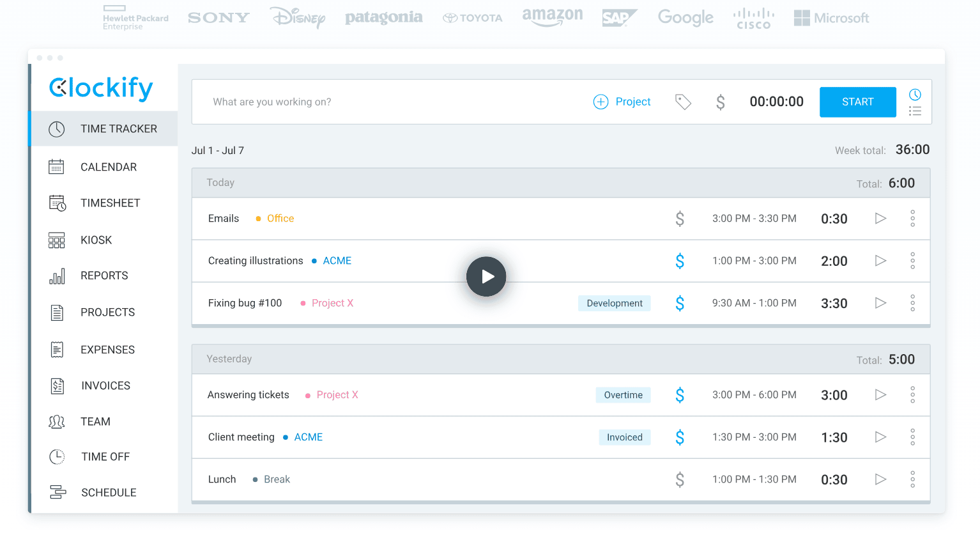
Task: Click the Overtime tag
Action: (624, 395)
